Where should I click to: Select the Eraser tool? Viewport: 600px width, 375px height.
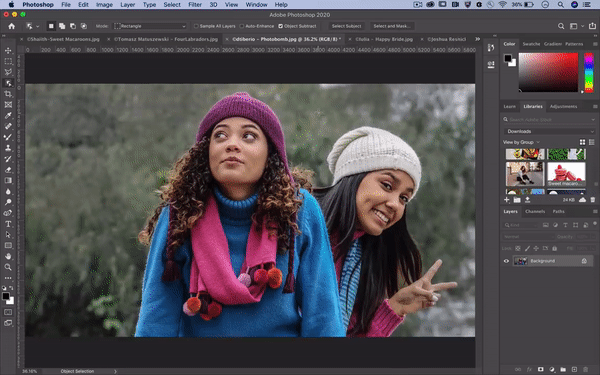(x=8, y=170)
